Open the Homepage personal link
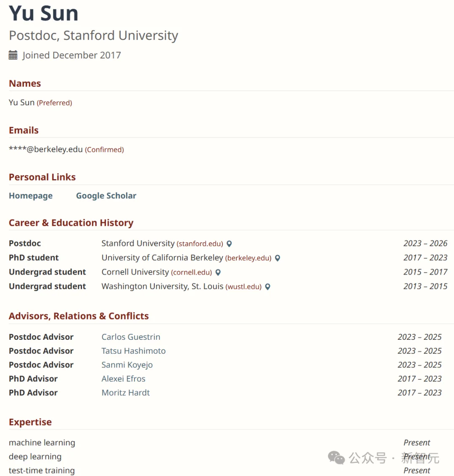Viewport: 454px width, 476px height. click(31, 196)
